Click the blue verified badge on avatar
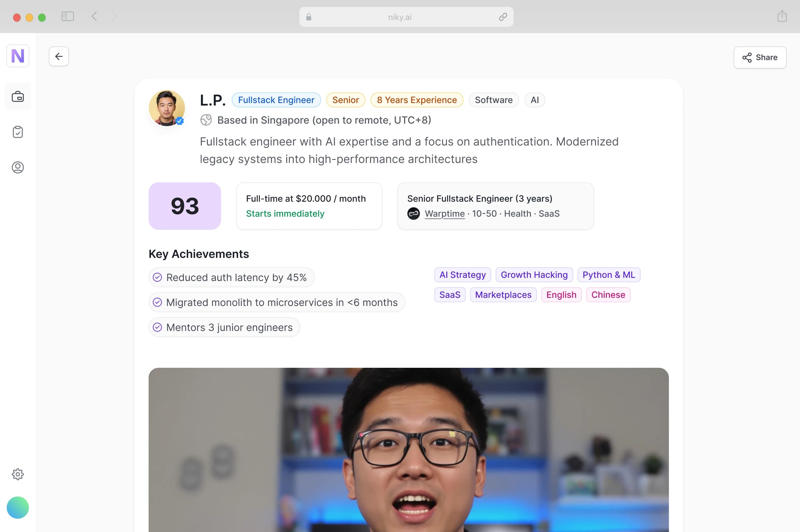The height and width of the screenshot is (532, 800). coord(180,121)
